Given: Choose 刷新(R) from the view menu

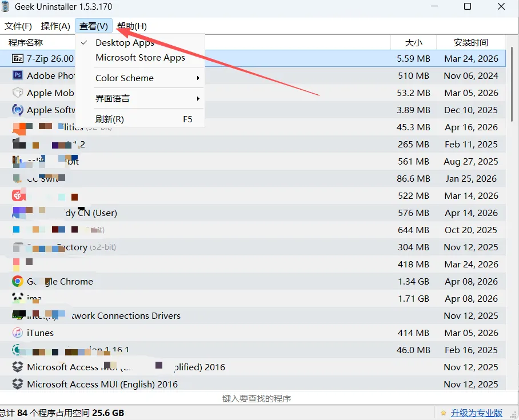Looking at the screenshot, I should (x=140, y=119).
